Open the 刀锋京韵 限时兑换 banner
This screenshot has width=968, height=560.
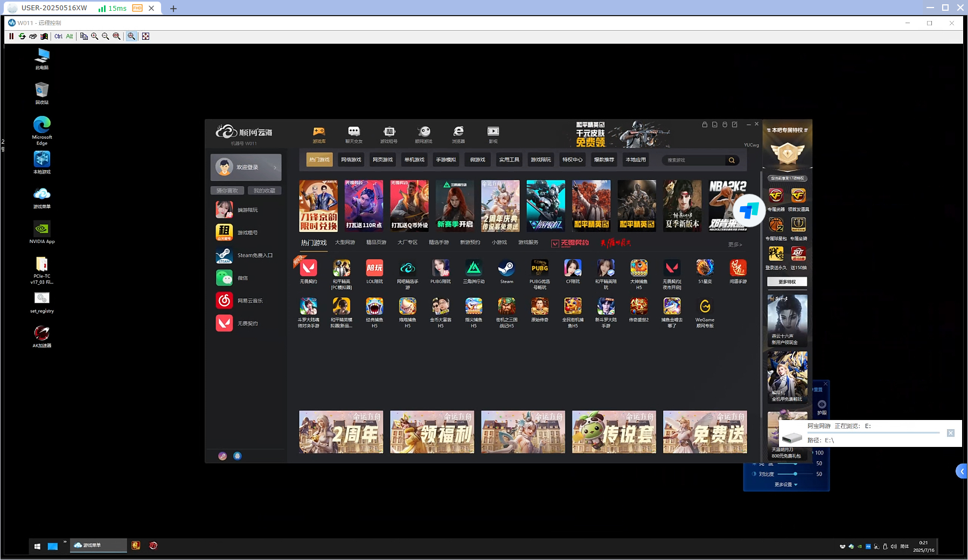pyautogui.click(x=318, y=206)
